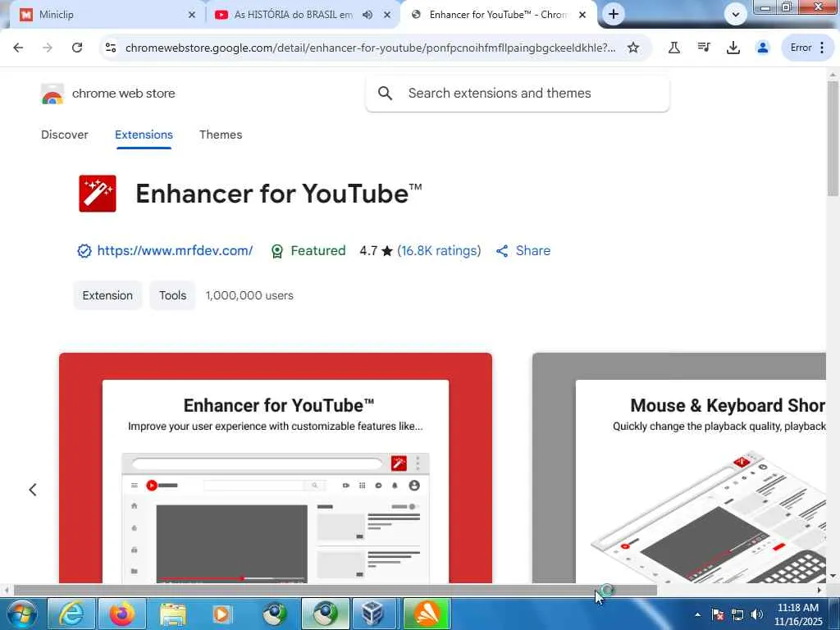Focus the Search extensions and themes field
This screenshot has height=630, width=840.
coord(517,94)
